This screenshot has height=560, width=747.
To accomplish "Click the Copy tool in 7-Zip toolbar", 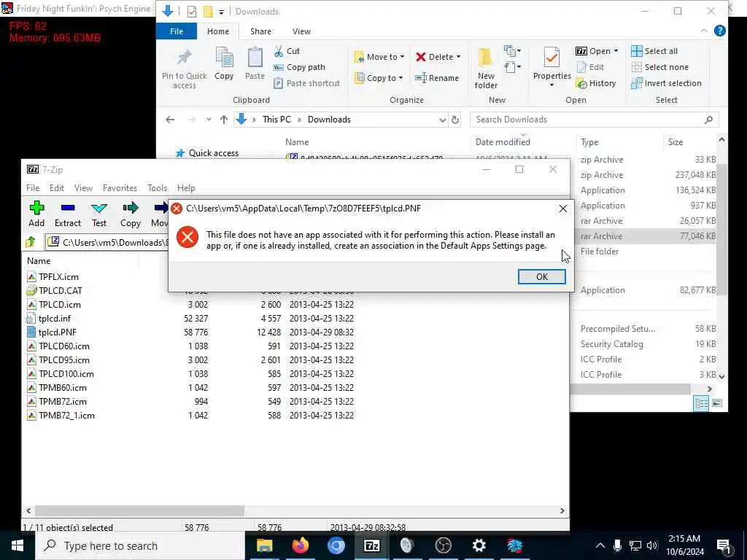I will coord(130,214).
